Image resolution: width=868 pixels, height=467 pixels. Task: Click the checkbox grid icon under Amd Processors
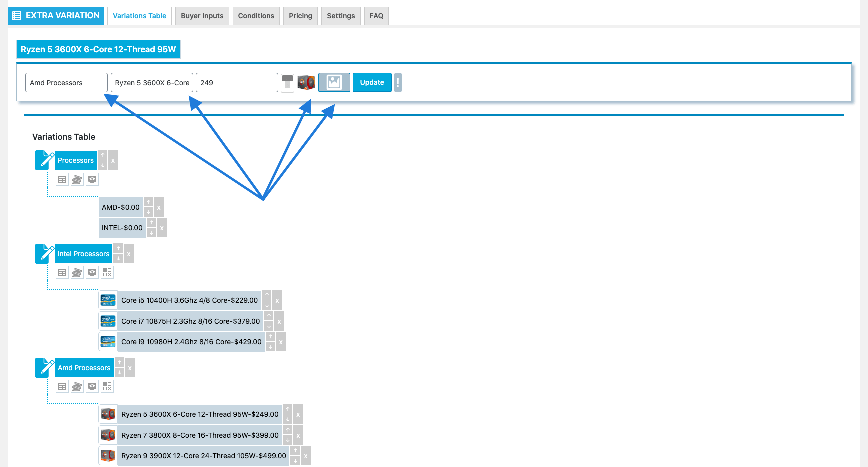[x=107, y=386]
